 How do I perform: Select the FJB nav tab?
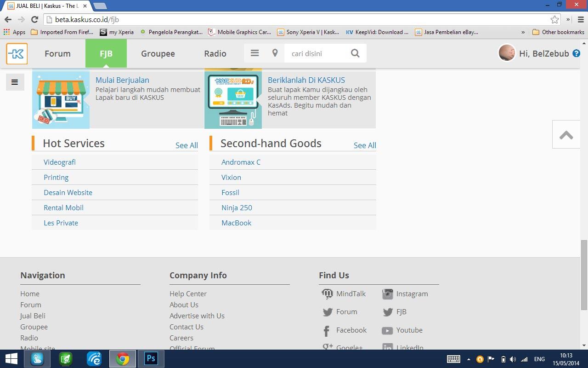pos(106,53)
